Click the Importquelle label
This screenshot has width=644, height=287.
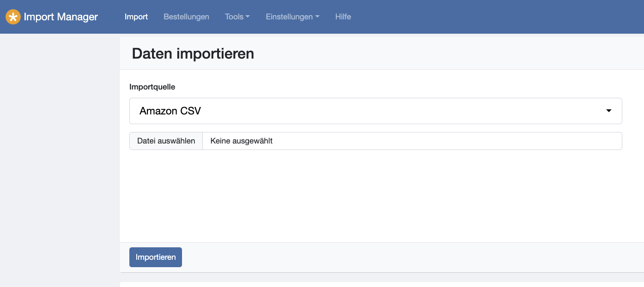152,87
